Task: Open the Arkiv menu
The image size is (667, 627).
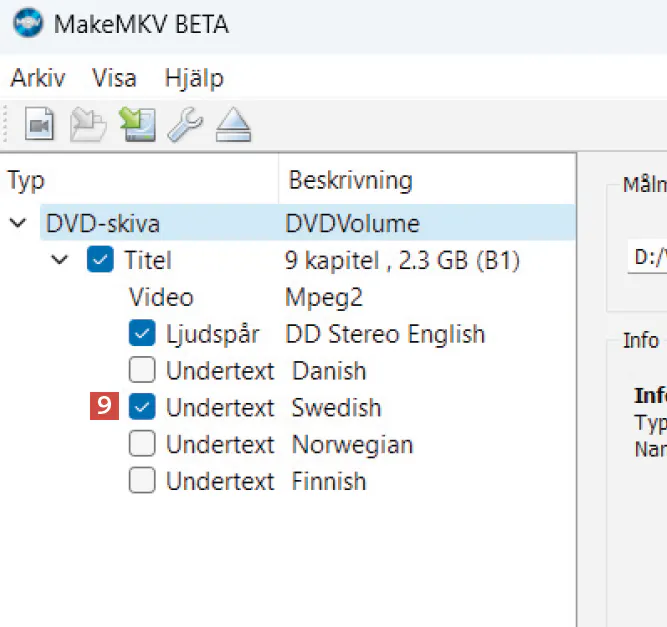Action: (38, 78)
